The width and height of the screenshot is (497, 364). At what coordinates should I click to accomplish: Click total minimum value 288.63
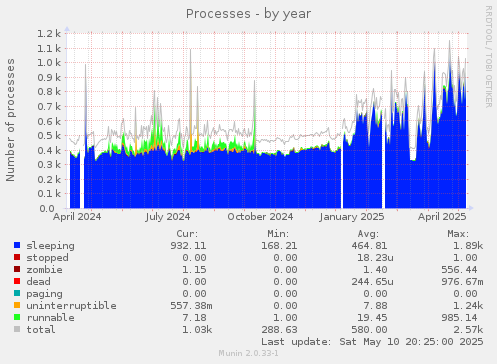[x=279, y=330]
